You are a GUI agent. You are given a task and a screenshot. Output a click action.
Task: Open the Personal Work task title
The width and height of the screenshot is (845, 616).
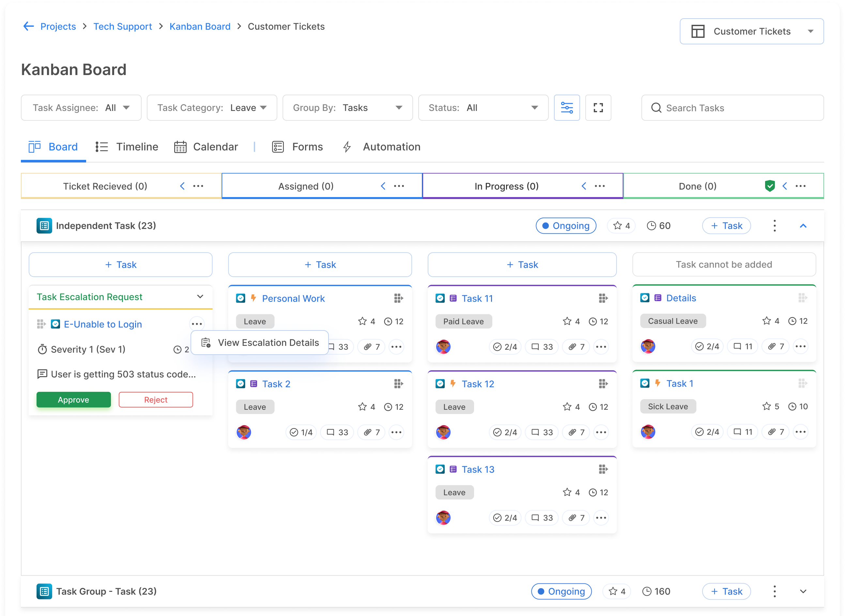tap(294, 298)
